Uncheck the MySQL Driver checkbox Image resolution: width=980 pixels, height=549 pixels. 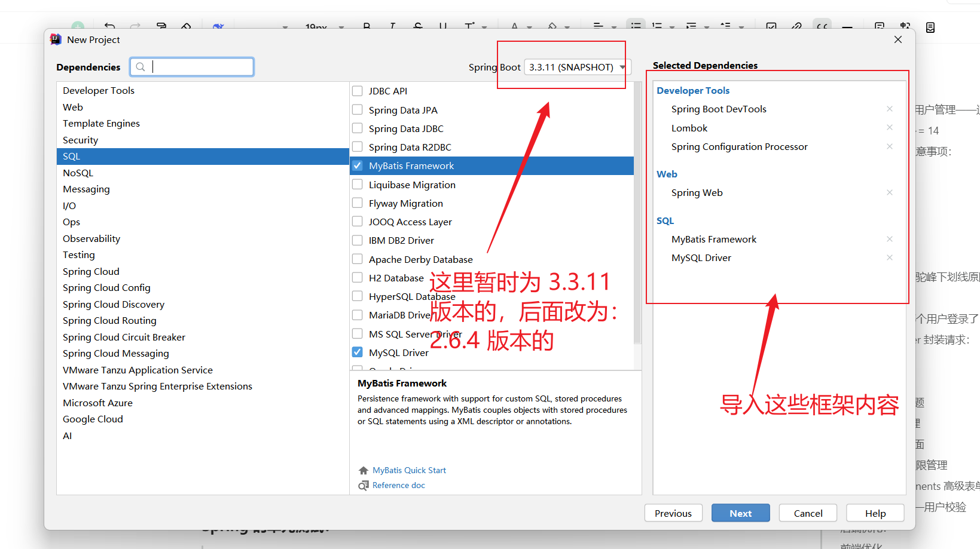(x=358, y=352)
